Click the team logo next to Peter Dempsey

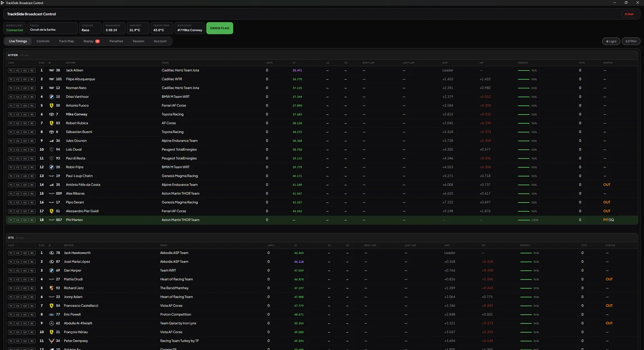coord(52,341)
